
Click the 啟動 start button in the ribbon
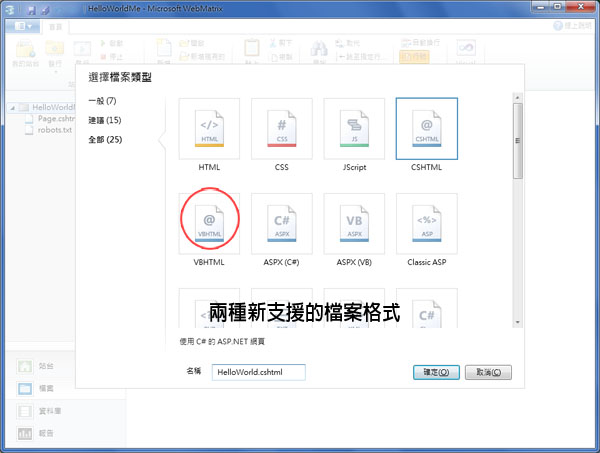pyautogui.click(x=111, y=44)
